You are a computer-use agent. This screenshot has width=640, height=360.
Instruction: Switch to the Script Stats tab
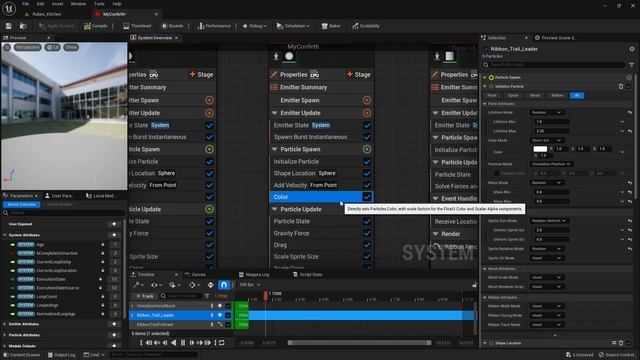[308, 274]
